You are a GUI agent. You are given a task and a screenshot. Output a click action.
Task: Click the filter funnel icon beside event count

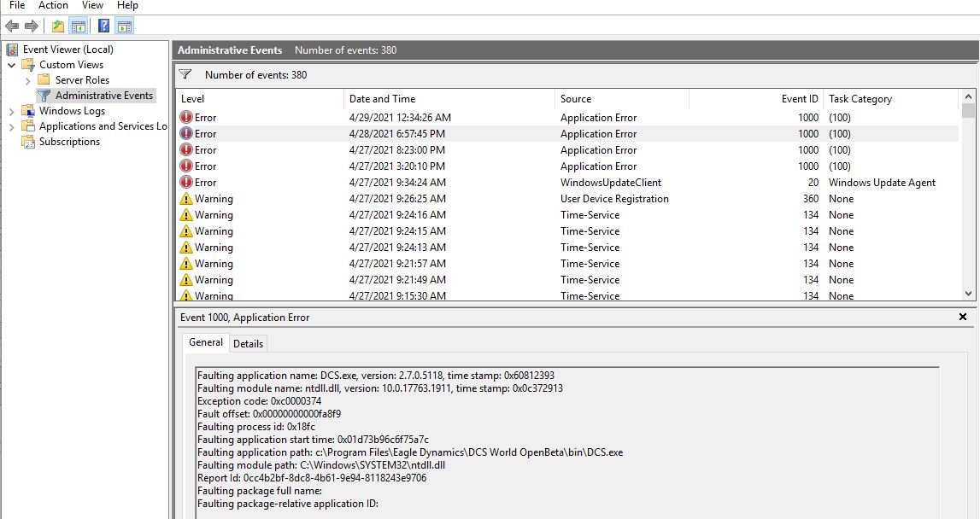[185, 74]
